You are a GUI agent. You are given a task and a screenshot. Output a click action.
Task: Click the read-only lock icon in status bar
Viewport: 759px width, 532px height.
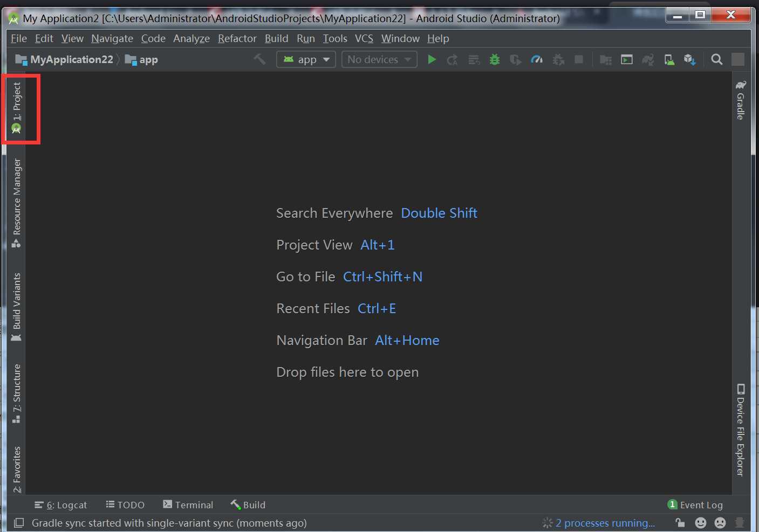pos(680,522)
